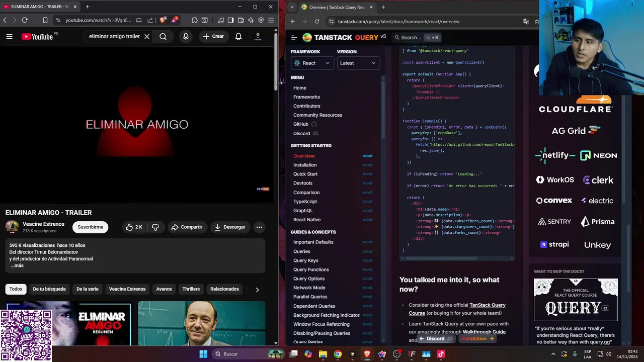Select the Todos filter chip
Image resolution: width=644 pixels, height=362 pixels.
(x=16, y=289)
